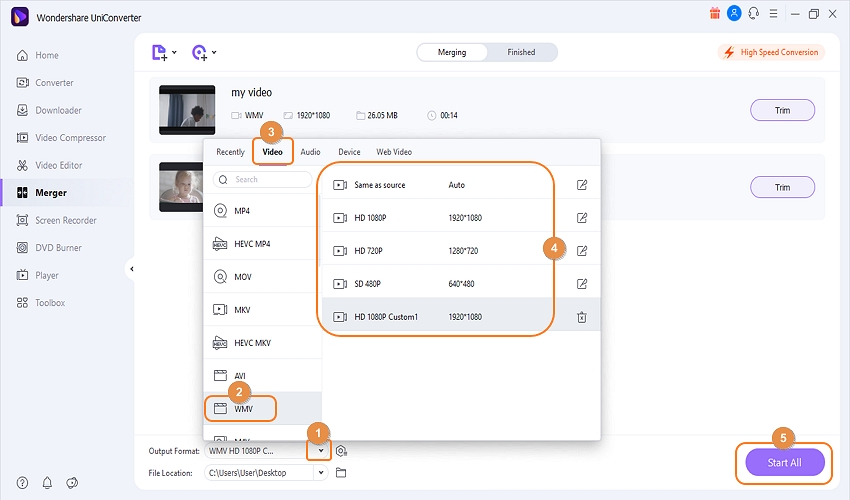Switch to the Video tab
This screenshot has height=500, width=850.
point(273,152)
